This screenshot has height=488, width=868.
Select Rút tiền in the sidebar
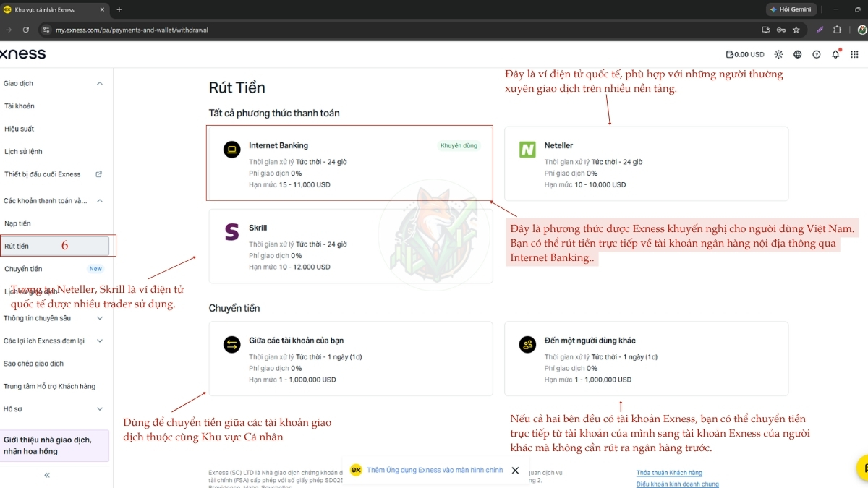coord(55,246)
